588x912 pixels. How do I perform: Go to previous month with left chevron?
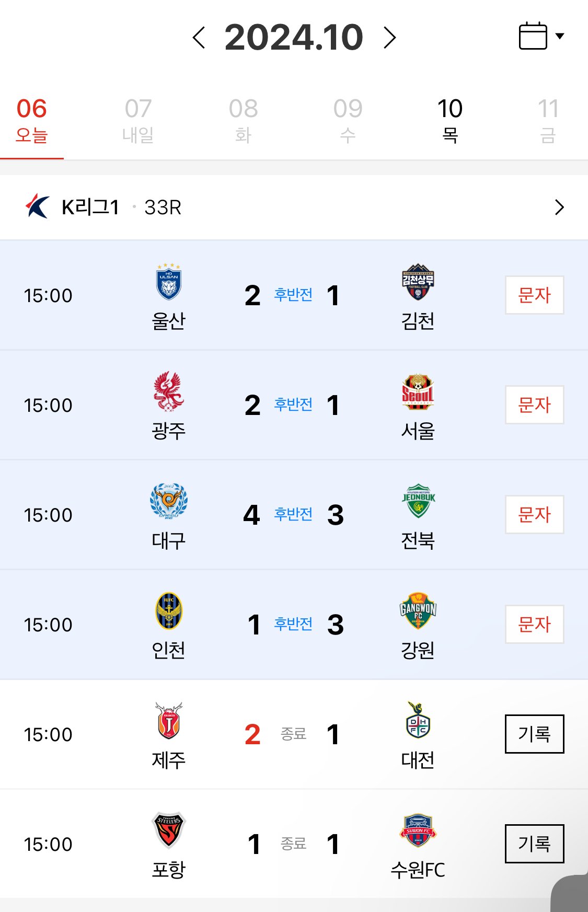(199, 38)
